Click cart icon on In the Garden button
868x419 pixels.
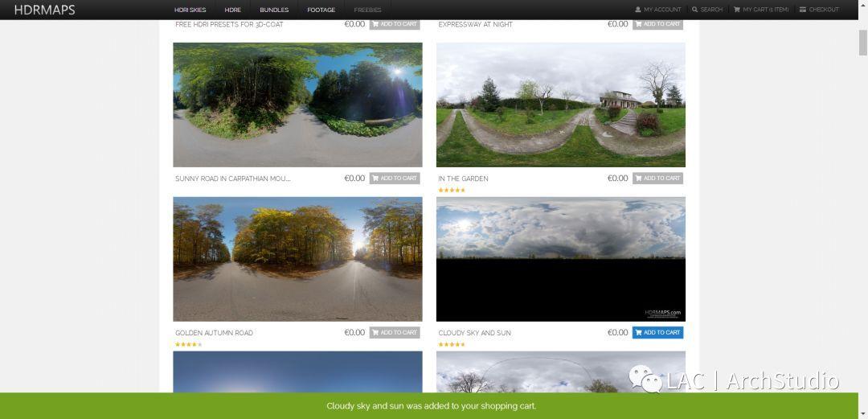click(x=638, y=179)
